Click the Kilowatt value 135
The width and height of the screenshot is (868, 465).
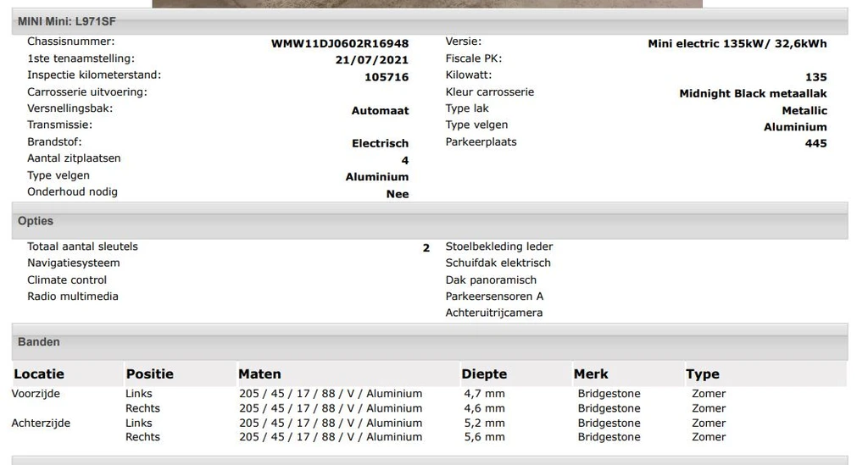click(816, 77)
